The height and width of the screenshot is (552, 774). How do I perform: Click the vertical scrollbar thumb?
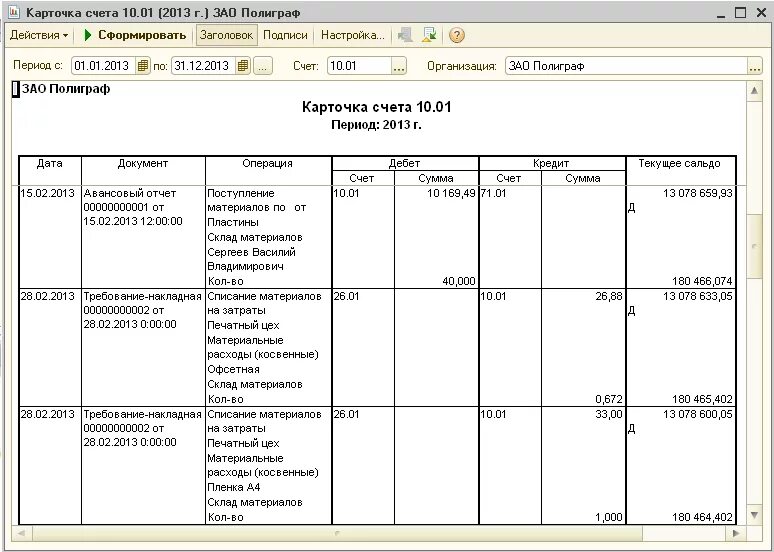coord(754,246)
